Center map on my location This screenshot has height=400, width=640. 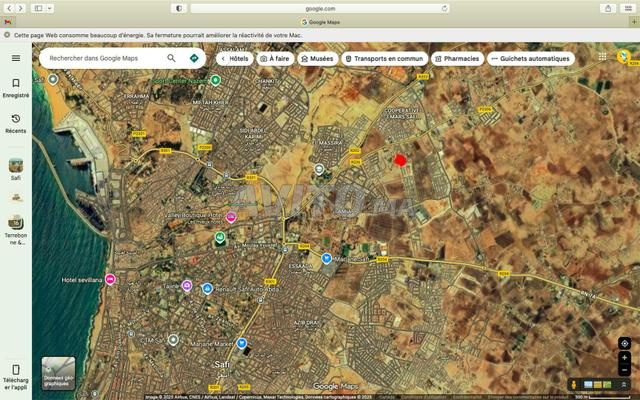[625, 343]
